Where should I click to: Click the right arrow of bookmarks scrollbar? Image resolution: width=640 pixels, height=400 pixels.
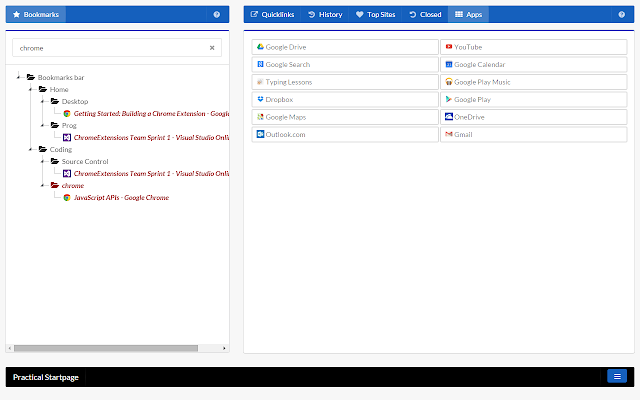click(x=224, y=348)
